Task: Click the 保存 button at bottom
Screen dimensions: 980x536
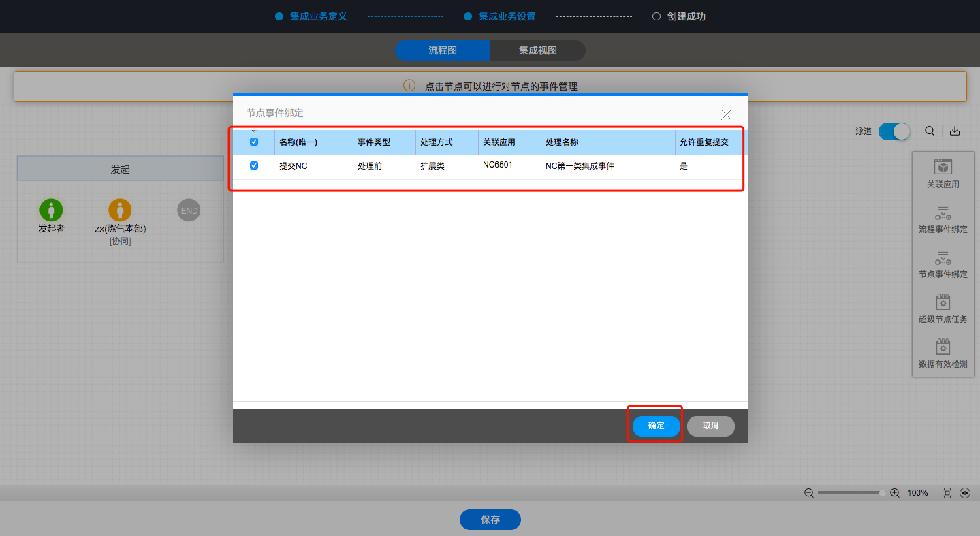Action: point(490,520)
